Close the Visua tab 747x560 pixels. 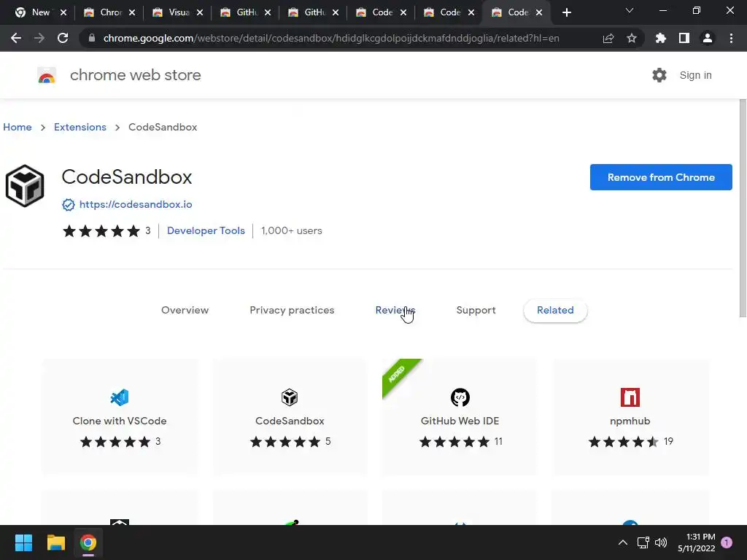200,12
